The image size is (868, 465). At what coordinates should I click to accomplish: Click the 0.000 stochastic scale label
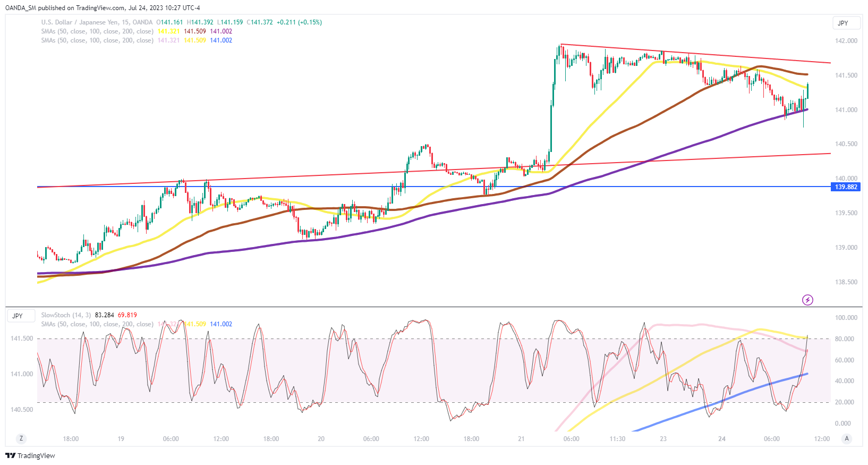point(843,424)
